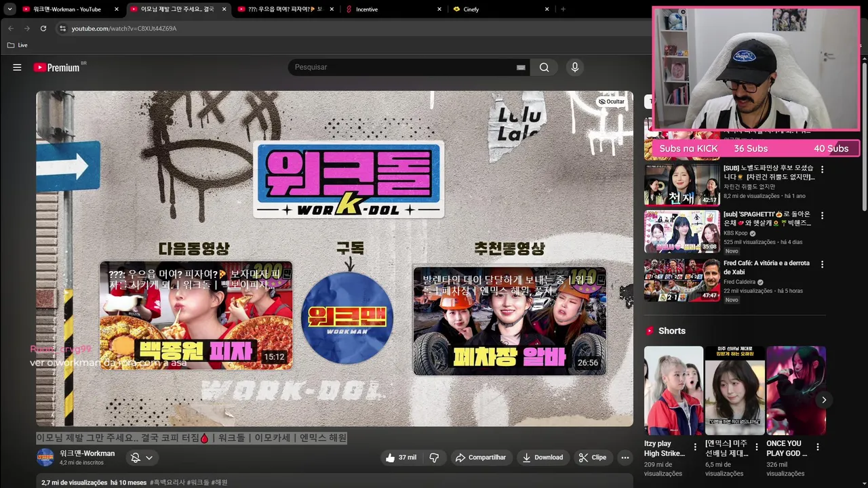Dislike the video with thumbs down
This screenshot has height=488, width=868.
434,457
